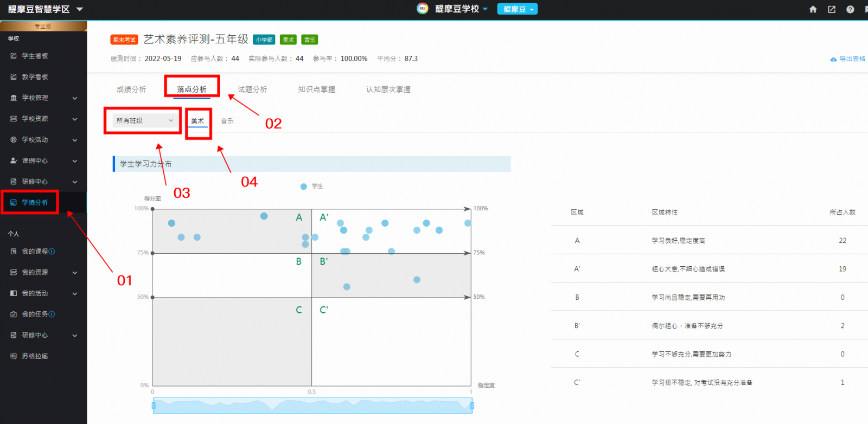Viewport: 868px width, 424px height.
Task: Open the 醍摩豆 user dropdown button
Action: click(x=517, y=9)
